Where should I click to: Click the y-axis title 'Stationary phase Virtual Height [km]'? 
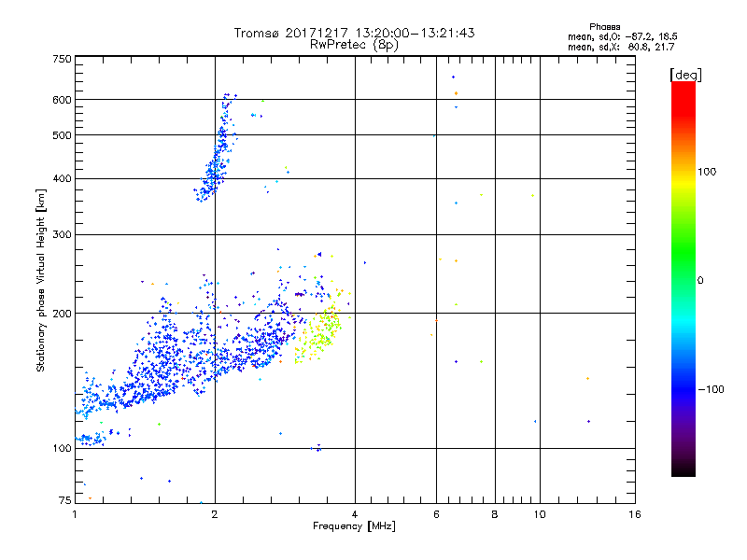(40, 280)
